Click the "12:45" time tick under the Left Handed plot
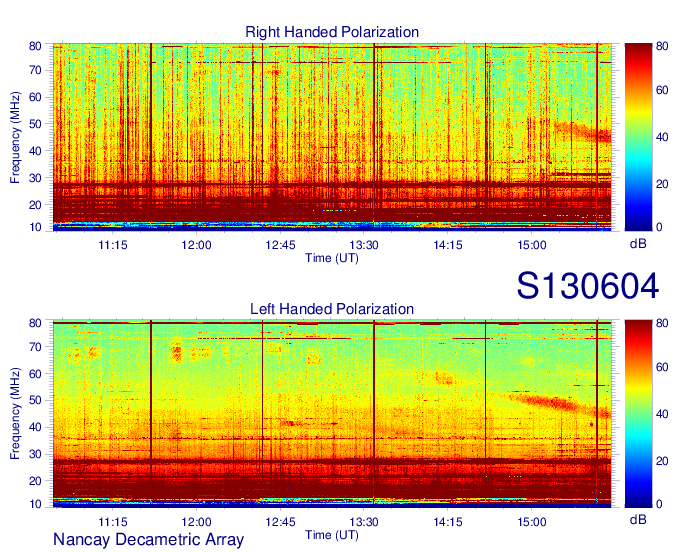Image resolution: width=680 pixels, height=552 pixels. pos(280,522)
